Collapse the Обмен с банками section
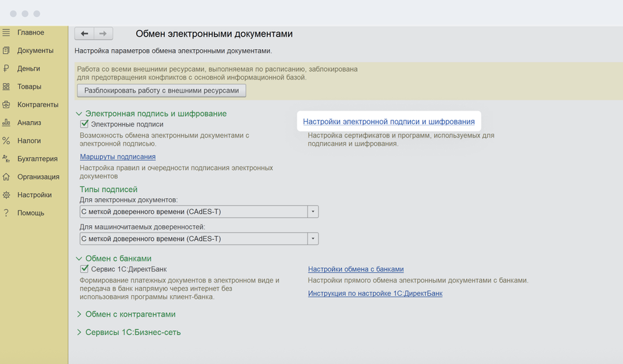Viewport: 623px width, 364px height. point(79,258)
